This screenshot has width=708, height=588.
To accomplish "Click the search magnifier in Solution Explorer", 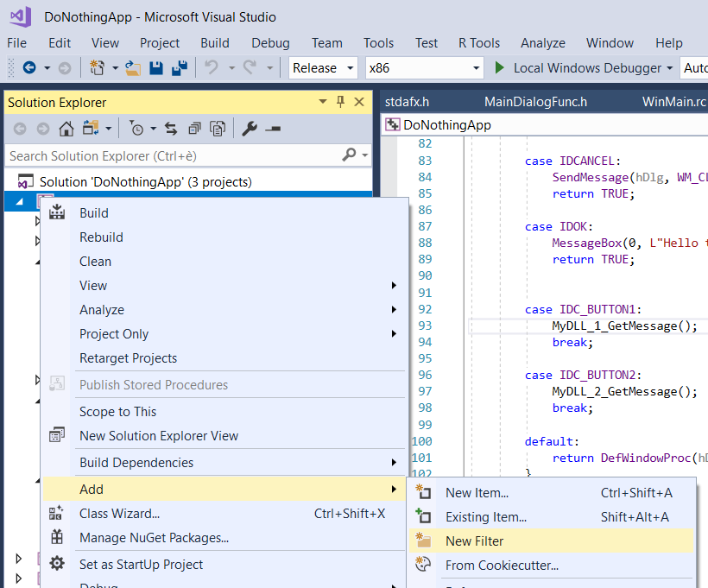I will tap(349, 155).
